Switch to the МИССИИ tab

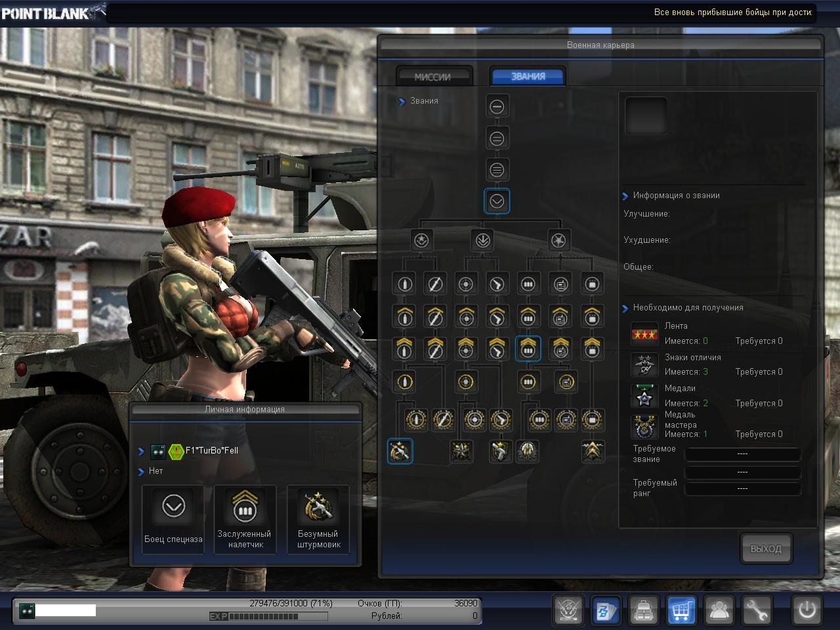coord(433,77)
